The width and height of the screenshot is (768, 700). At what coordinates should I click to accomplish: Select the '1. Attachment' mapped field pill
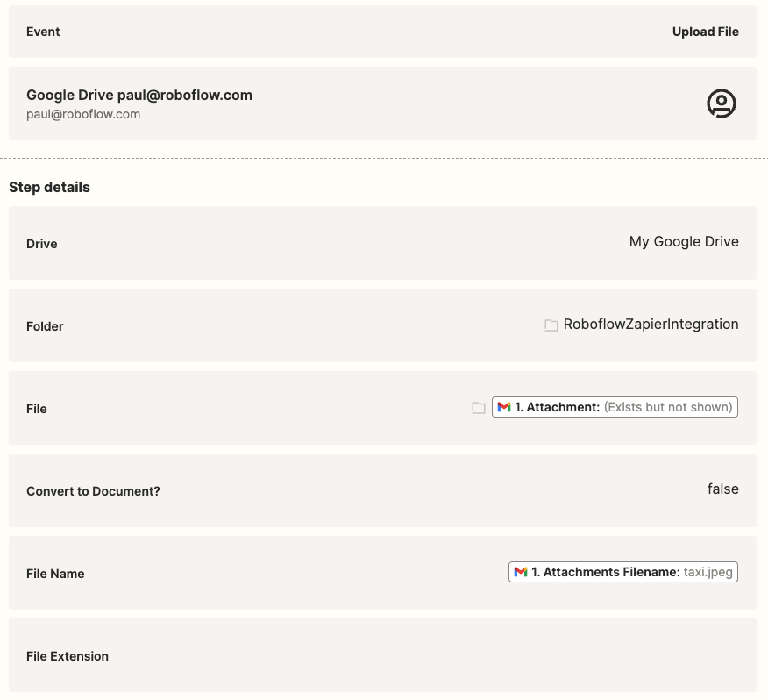pos(615,407)
